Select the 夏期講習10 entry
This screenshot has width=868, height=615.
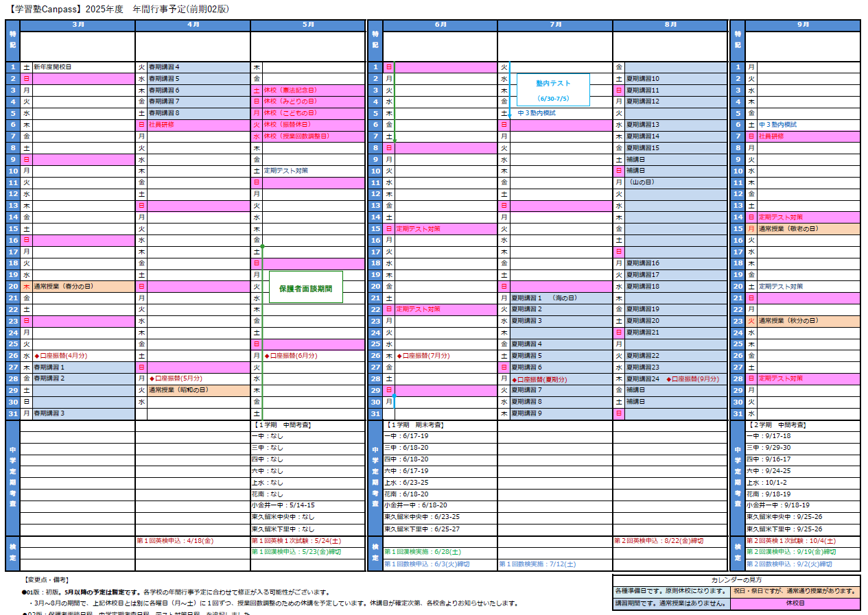click(x=676, y=79)
